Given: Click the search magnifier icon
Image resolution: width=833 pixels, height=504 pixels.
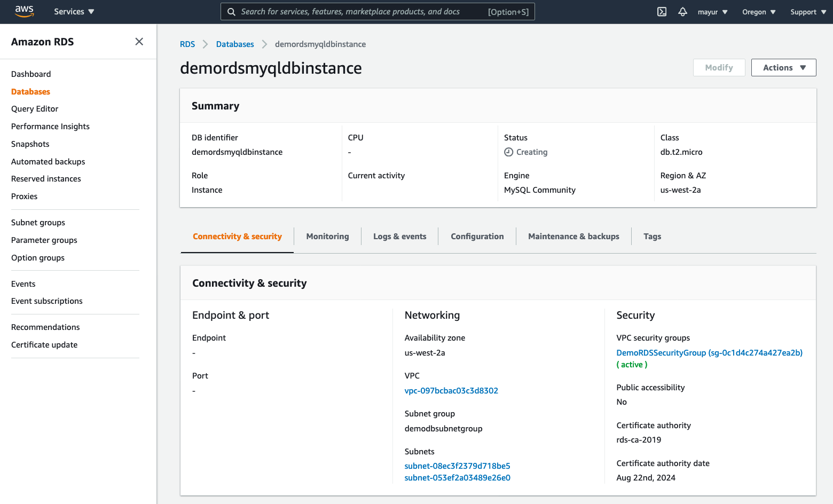Looking at the screenshot, I should point(231,12).
